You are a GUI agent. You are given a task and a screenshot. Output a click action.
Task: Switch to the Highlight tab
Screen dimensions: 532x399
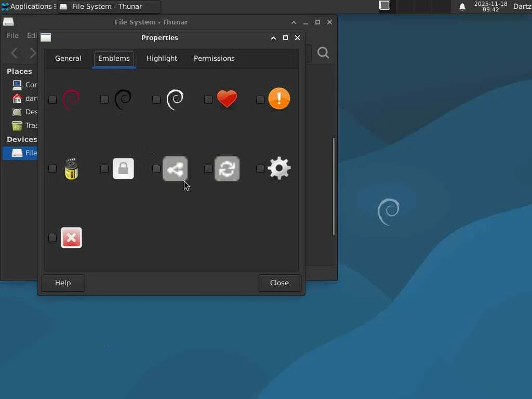[162, 58]
